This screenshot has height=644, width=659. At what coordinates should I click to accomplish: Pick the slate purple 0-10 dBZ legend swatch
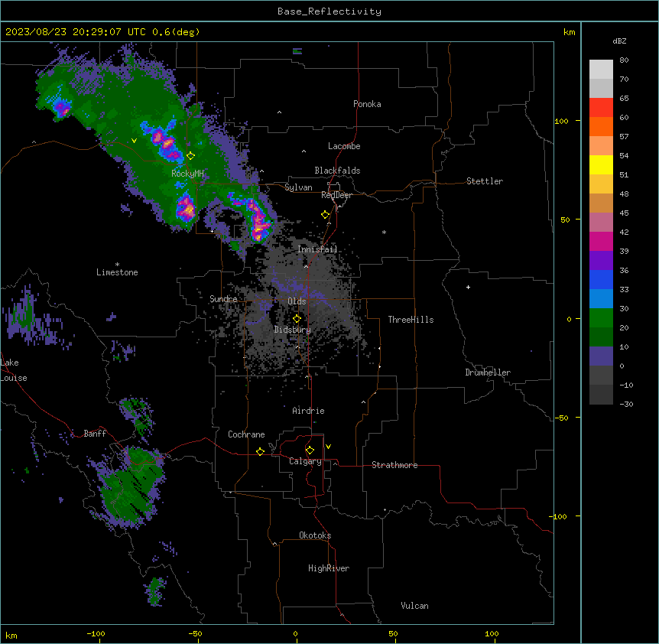(x=601, y=356)
